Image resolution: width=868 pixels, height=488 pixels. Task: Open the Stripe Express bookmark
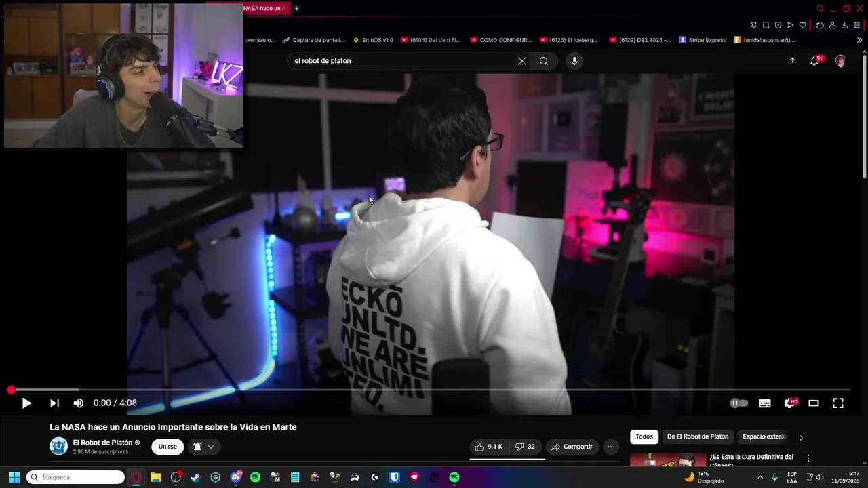click(x=703, y=40)
